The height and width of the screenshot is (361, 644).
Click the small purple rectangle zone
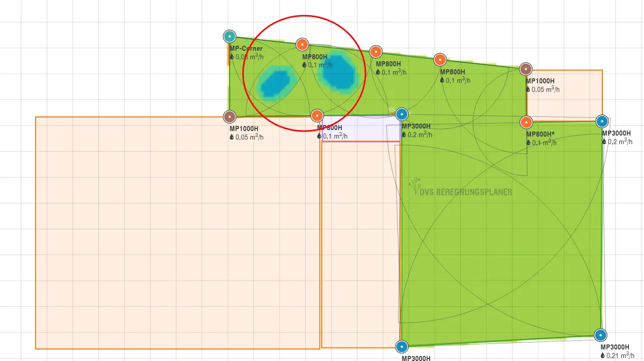coord(361,129)
